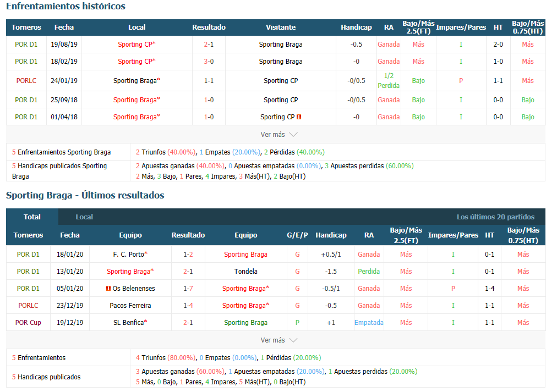Click result 3-0 of the 18/02/19 match
The width and height of the screenshot is (557, 392).
pyautogui.click(x=209, y=62)
